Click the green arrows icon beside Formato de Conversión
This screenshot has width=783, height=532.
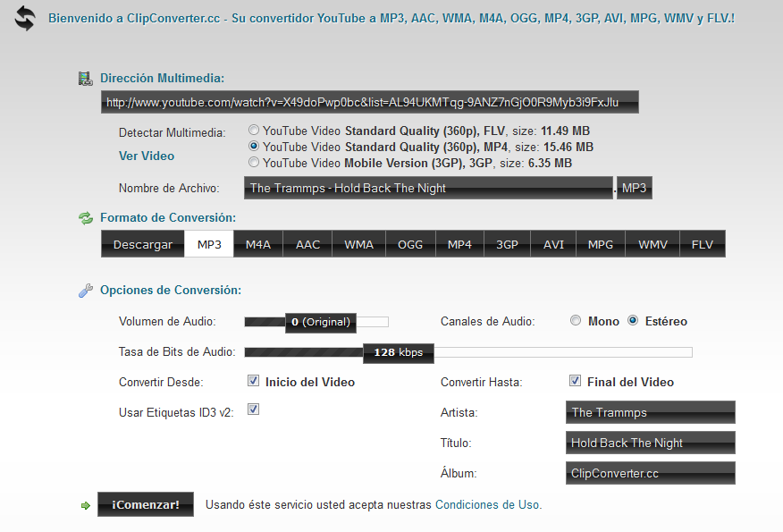(86, 218)
